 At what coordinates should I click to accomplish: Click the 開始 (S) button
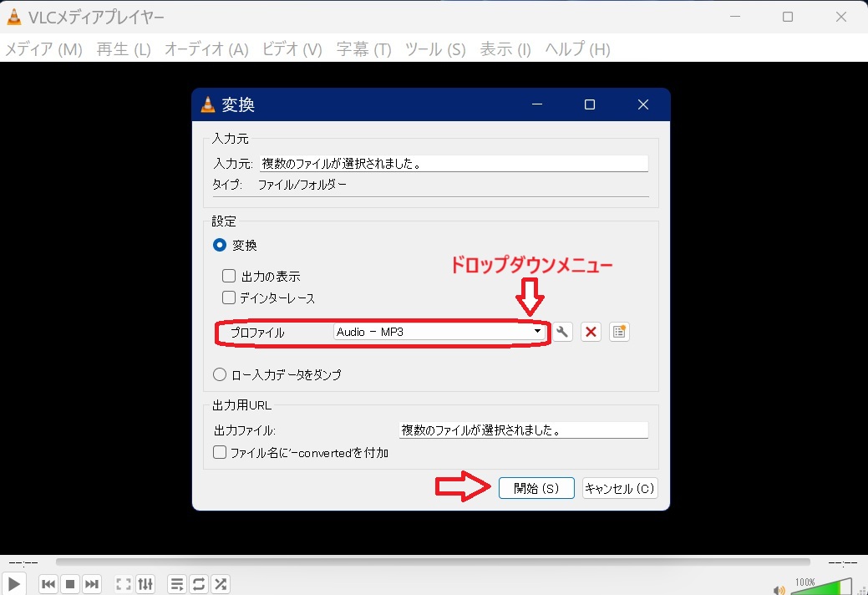click(x=536, y=488)
